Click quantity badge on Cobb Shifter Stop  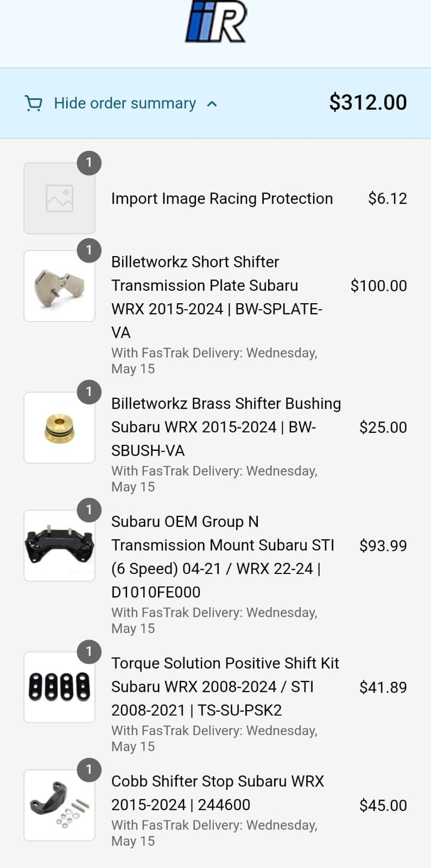(89, 769)
